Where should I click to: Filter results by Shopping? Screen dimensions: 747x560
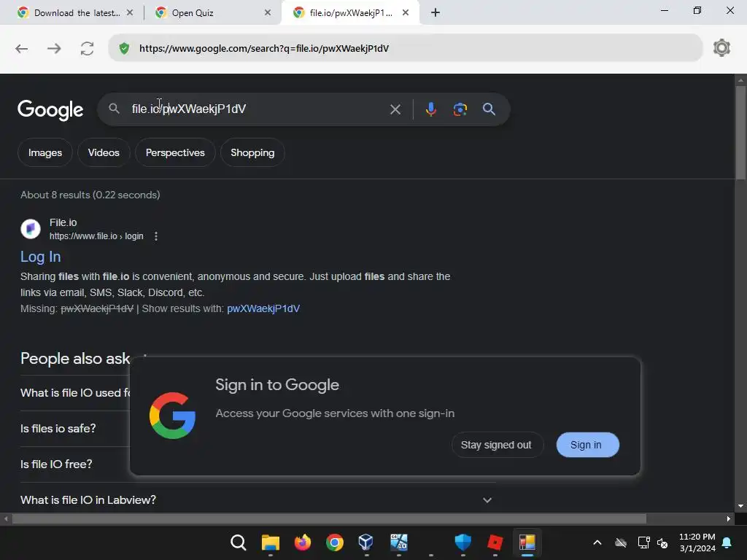tap(252, 152)
